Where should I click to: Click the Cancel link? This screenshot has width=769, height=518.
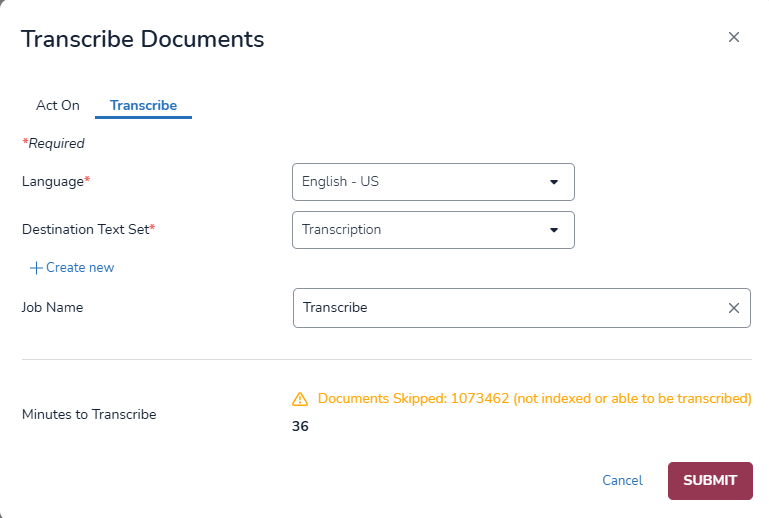point(622,481)
